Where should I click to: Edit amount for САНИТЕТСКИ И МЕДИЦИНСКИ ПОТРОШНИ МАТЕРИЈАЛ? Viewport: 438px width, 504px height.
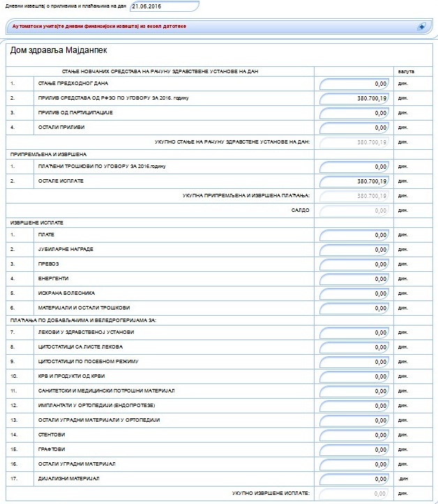point(354,391)
